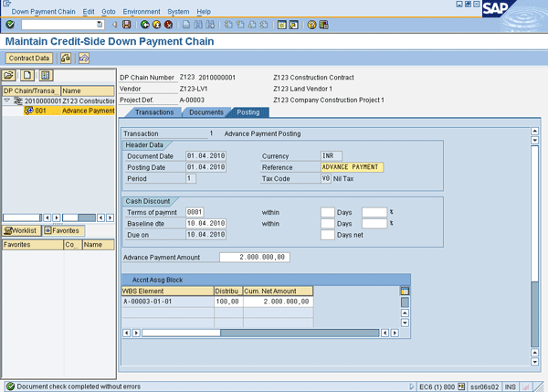This screenshot has height=392, width=548.
Task: Click the Worklist button
Action: pyautogui.click(x=21, y=230)
